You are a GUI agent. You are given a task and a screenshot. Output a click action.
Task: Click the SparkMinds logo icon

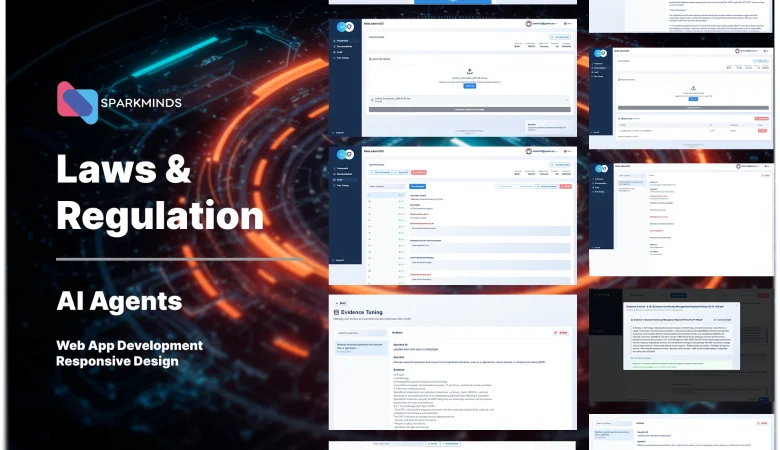(77, 102)
